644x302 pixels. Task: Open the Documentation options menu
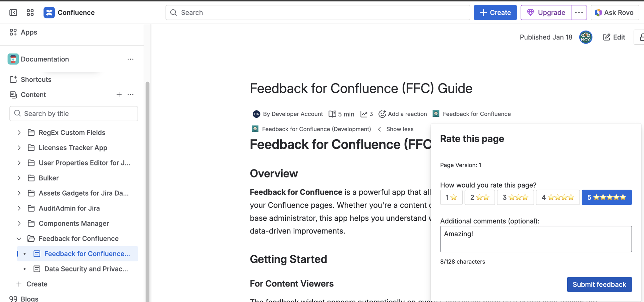131,59
